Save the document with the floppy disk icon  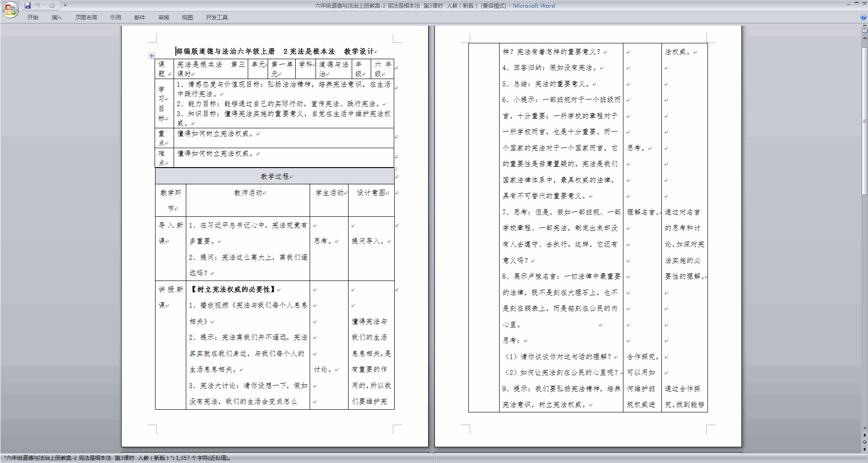[x=28, y=5]
